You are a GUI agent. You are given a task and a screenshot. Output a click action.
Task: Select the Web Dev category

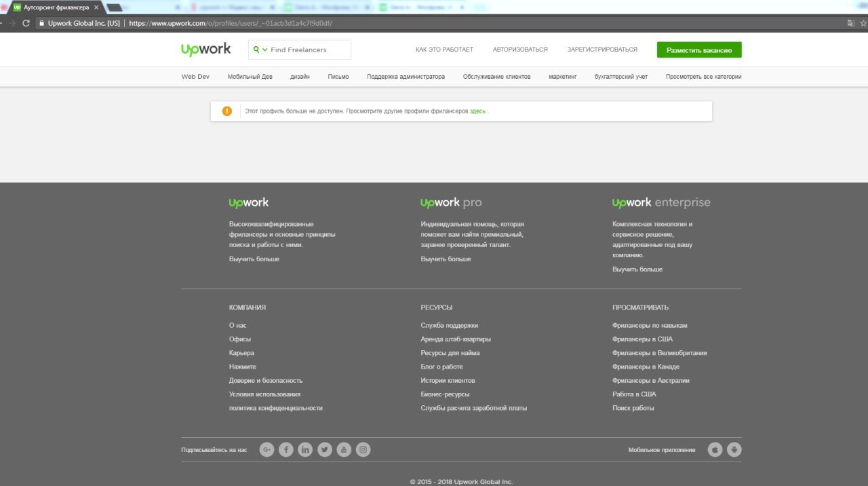point(195,77)
